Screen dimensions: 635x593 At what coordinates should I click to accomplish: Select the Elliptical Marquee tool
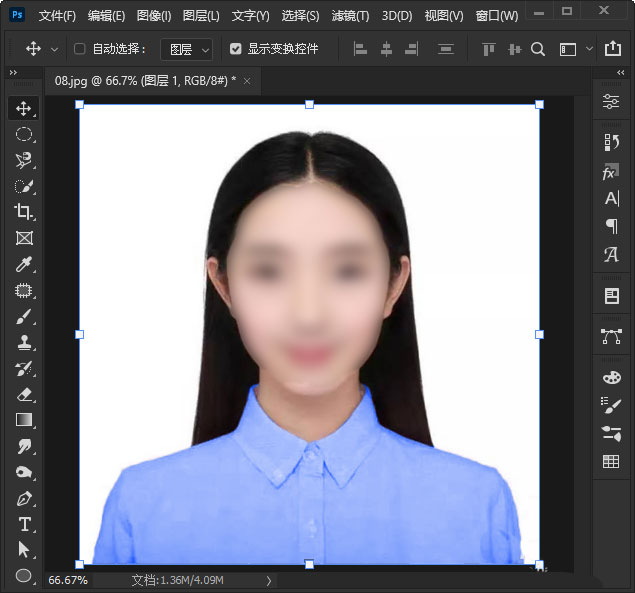point(23,134)
